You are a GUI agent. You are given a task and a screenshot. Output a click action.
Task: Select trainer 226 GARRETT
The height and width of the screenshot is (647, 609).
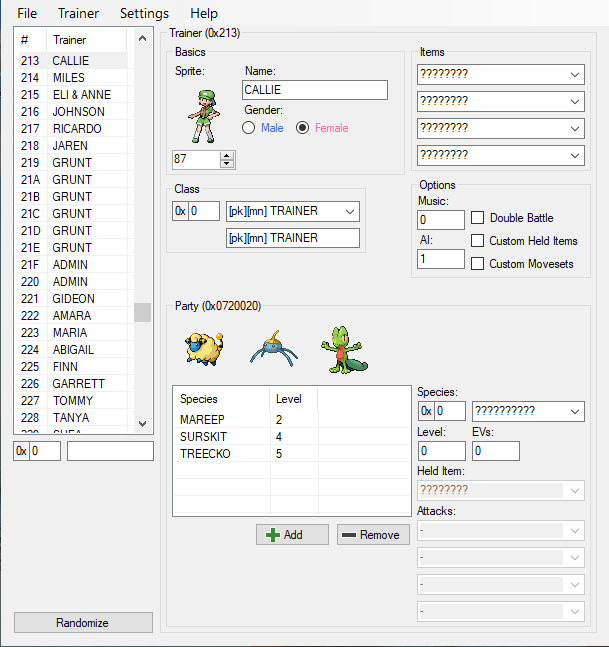[x=73, y=383]
